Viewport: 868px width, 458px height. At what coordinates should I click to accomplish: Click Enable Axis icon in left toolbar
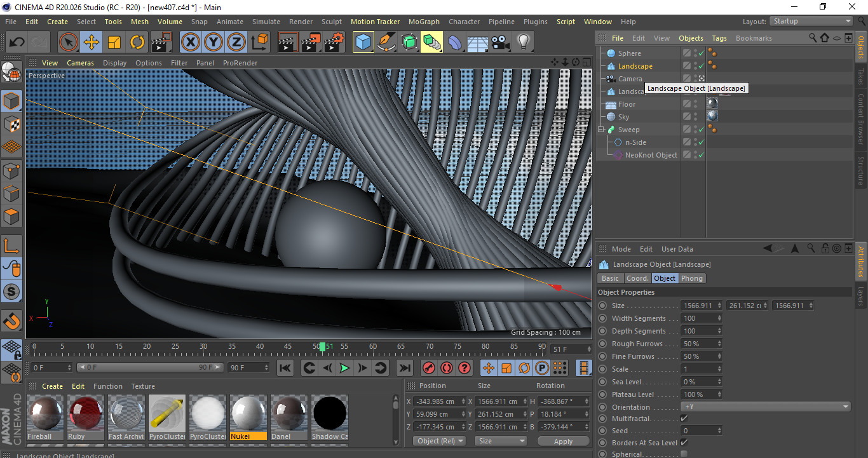(11, 246)
